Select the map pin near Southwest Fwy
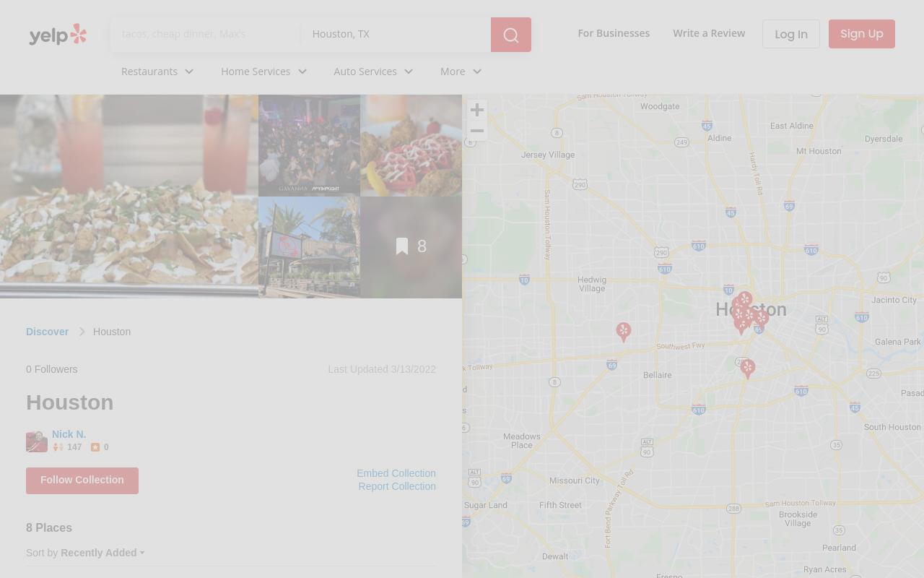Viewport: 924px width, 578px height. 624,332
